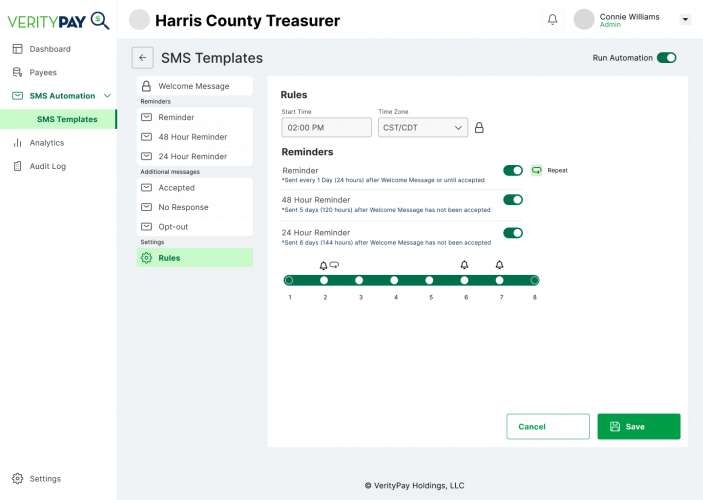Click the Rules gear icon
Image resolution: width=703 pixels, height=500 pixels.
pyautogui.click(x=146, y=258)
